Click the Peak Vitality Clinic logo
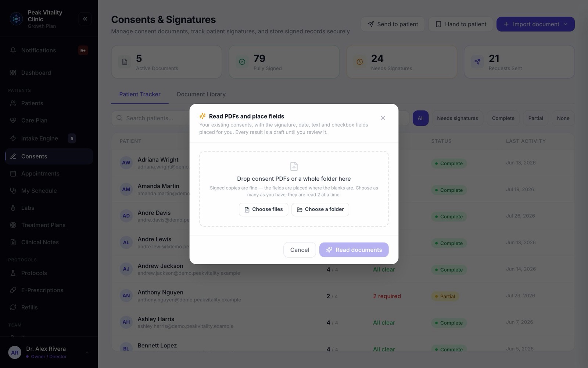Screen dimensions: 588x368 click(16, 19)
